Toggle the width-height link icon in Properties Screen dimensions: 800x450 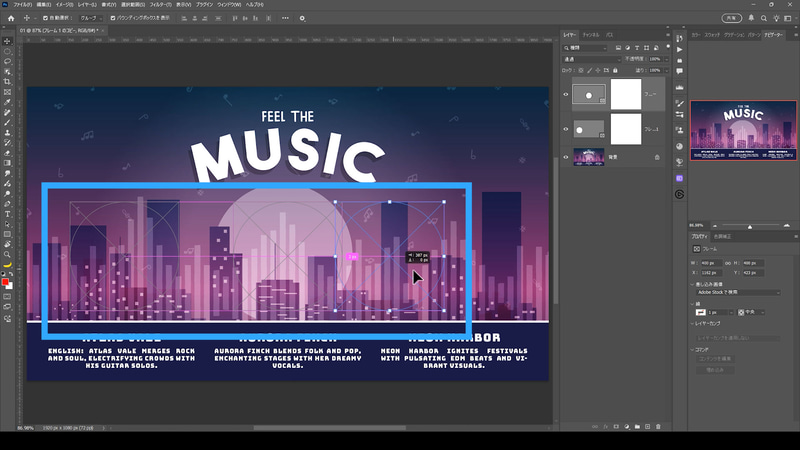click(728, 263)
